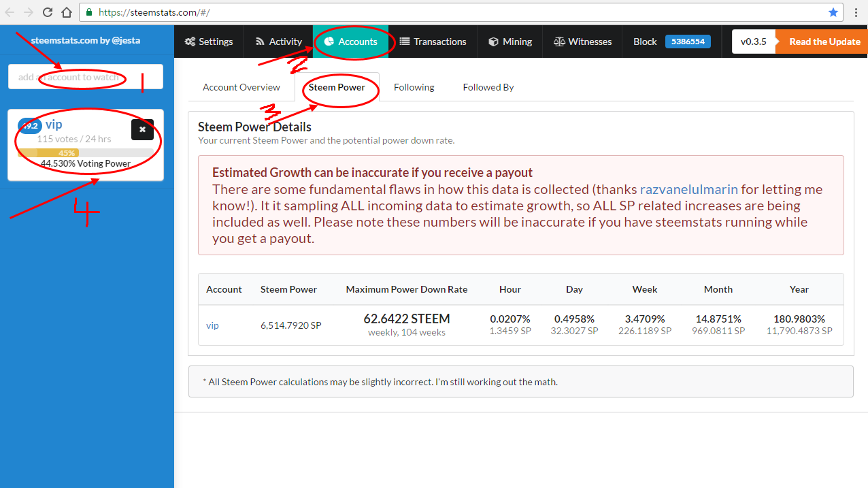The height and width of the screenshot is (488, 868).
Task: Open the Transactions menu item
Action: [433, 42]
